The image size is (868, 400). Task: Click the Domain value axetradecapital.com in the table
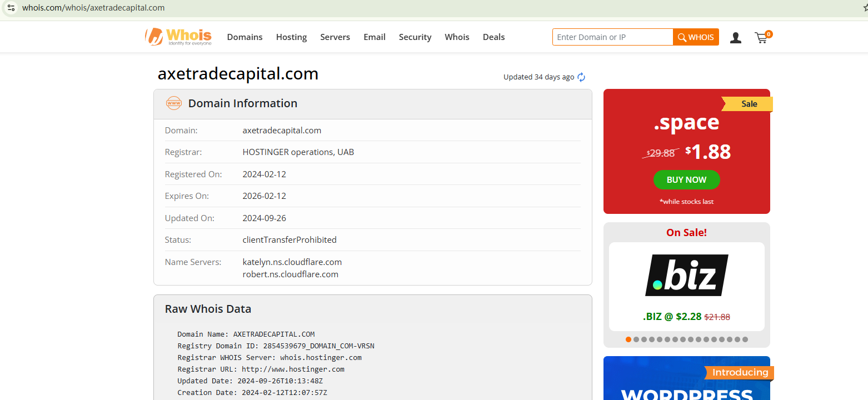pos(282,131)
